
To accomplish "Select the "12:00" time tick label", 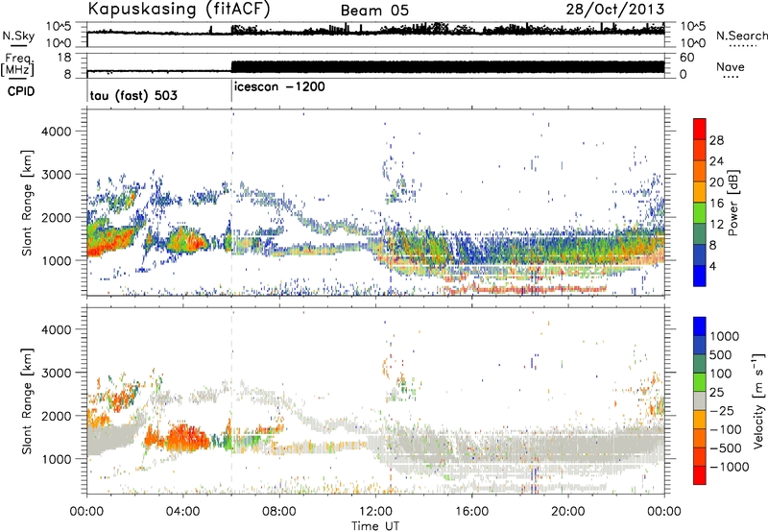I will click(375, 512).
